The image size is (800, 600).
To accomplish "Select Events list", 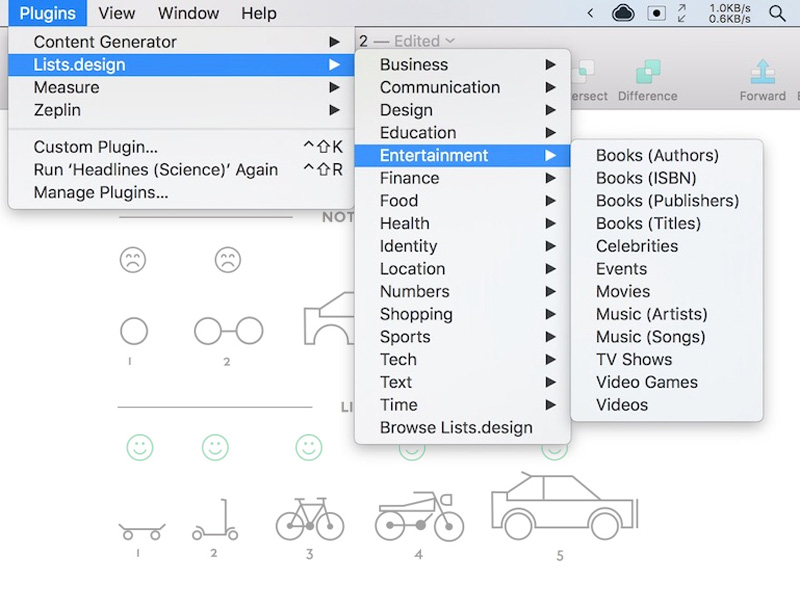I will pyautogui.click(x=667, y=269).
